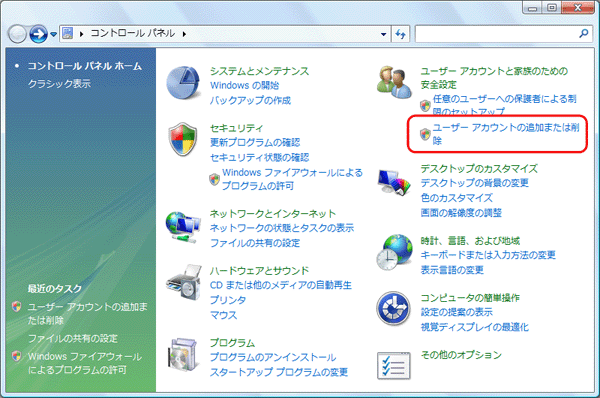Image resolution: width=600 pixels, height=398 pixels.
Task: Click キーボードまたは入力方法の変更 link
Action: tap(488, 255)
